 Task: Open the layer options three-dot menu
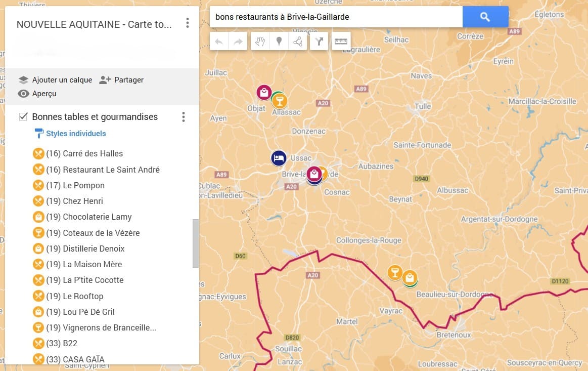point(183,117)
